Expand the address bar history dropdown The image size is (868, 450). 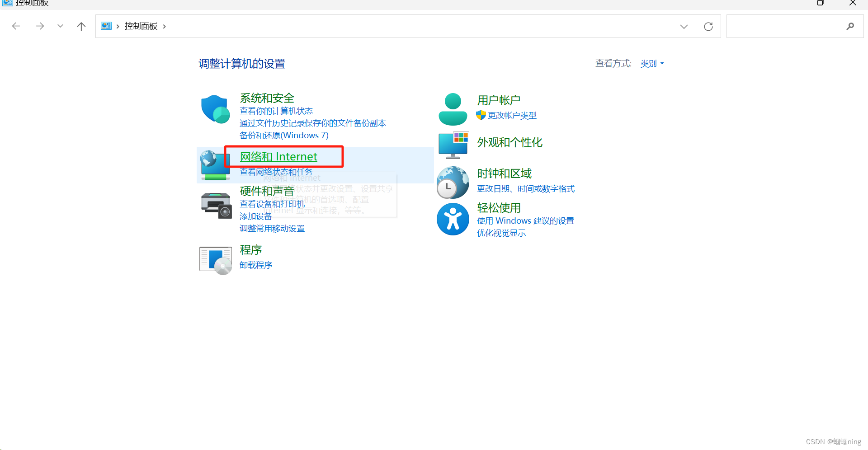click(684, 27)
